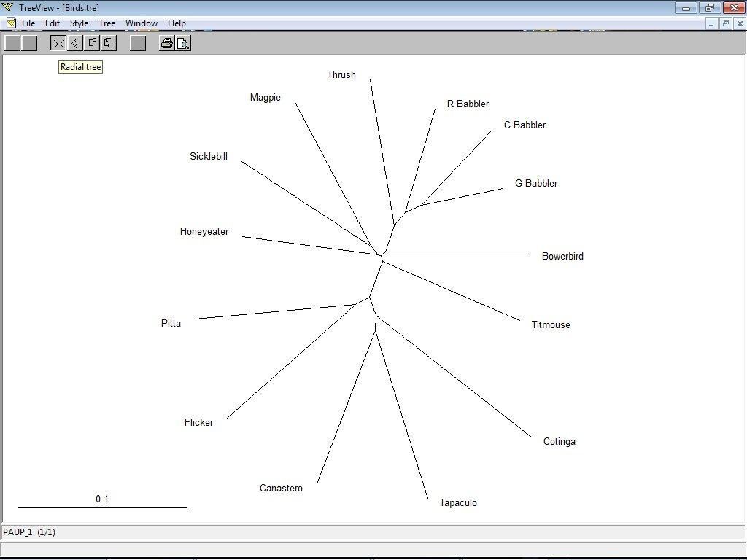Click the Pitta taxon label

click(171, 323)
